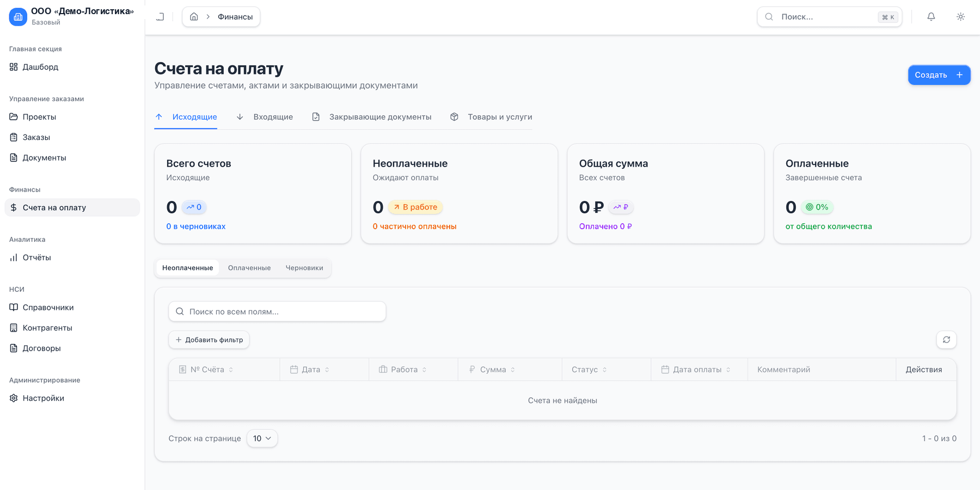The width and height of the screenshot is (980, 490).
Task: Click the plus icon in Создать button
Action: point(959,75)
